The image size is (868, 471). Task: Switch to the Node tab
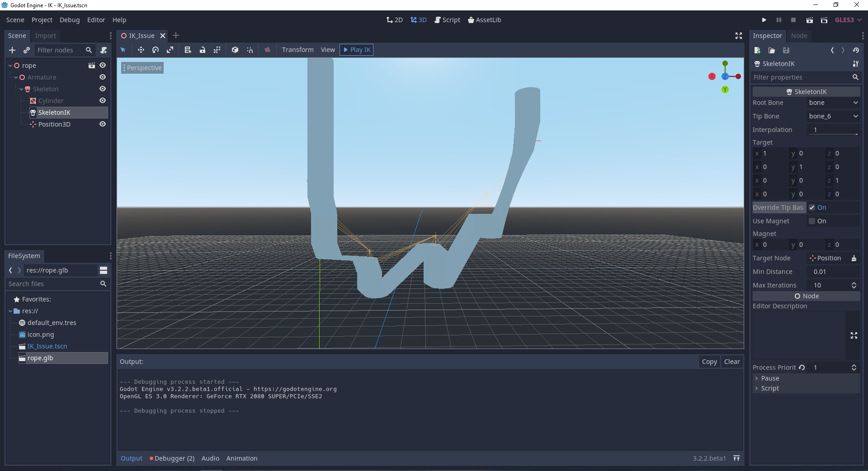coord(799,36)
